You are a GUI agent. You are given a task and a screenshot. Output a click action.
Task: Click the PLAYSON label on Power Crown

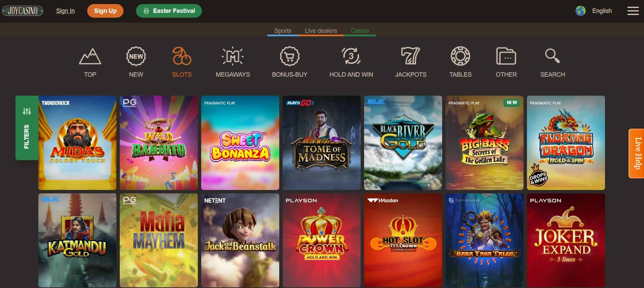click(301, 200)
